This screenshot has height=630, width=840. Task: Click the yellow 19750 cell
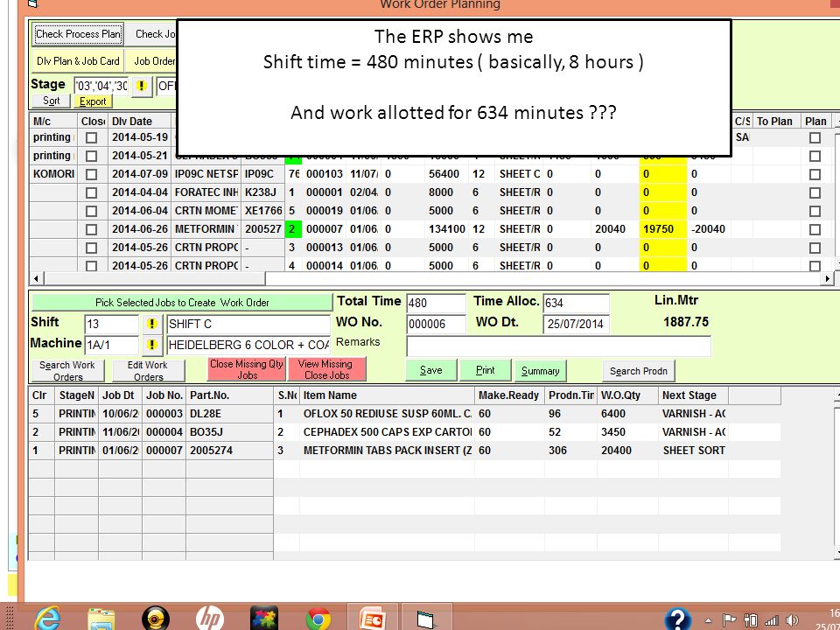662,229
